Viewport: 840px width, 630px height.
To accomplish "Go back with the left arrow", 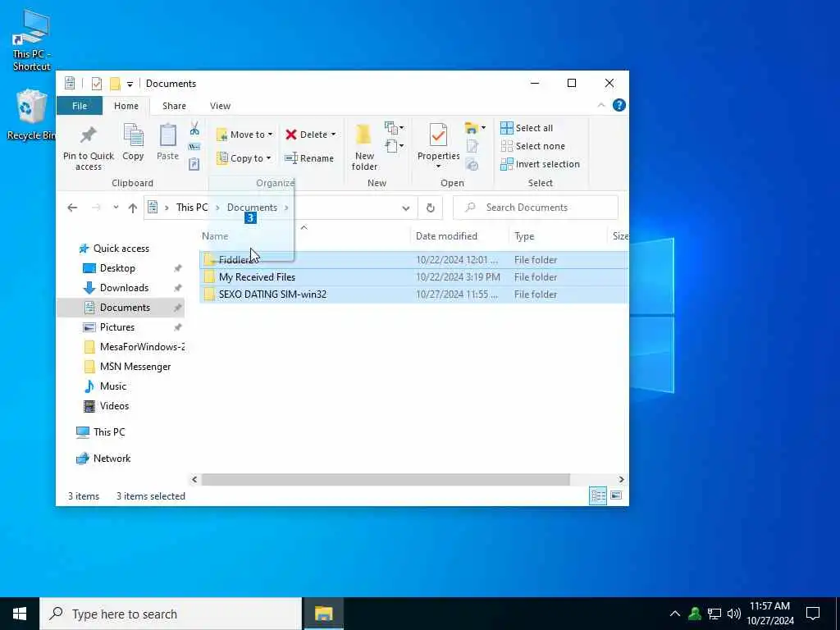I will [x=72, y=208].
